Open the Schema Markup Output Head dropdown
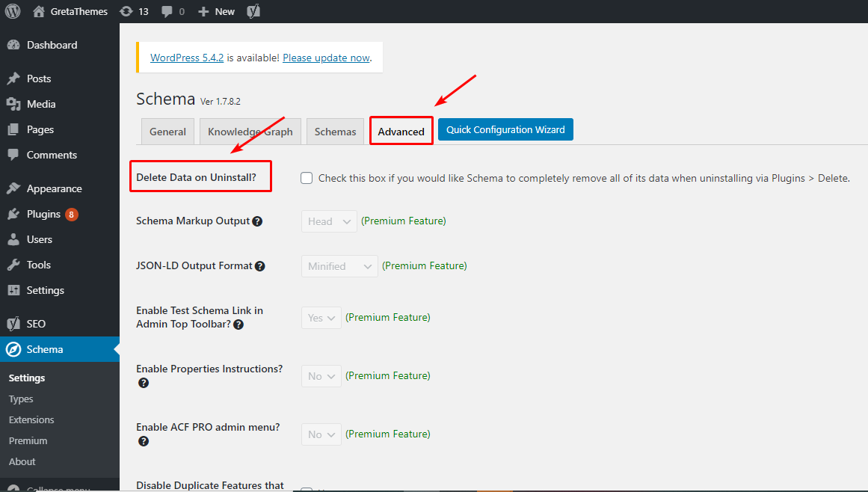The image size is (868, 492). tap(330, 221)
